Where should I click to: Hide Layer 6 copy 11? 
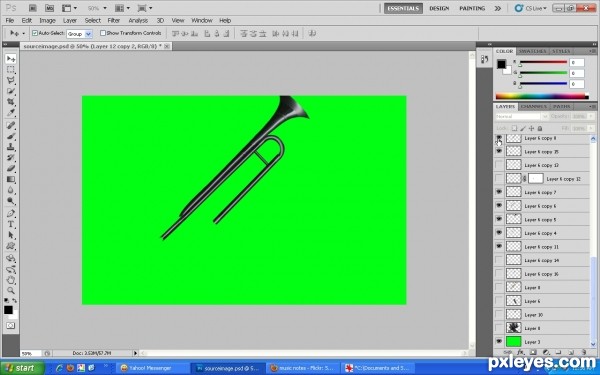[499, 246]
